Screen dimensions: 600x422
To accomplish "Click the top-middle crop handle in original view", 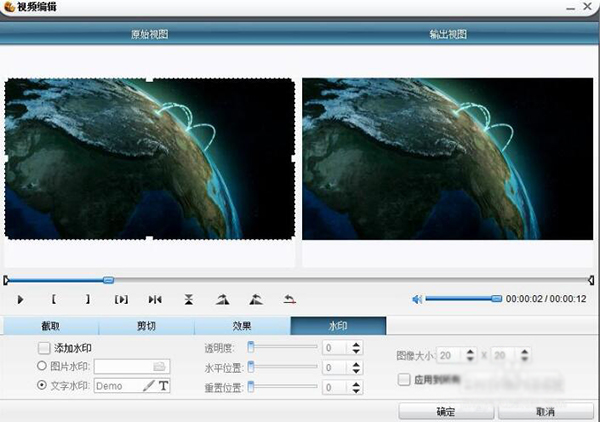I will tap(149, 80).
